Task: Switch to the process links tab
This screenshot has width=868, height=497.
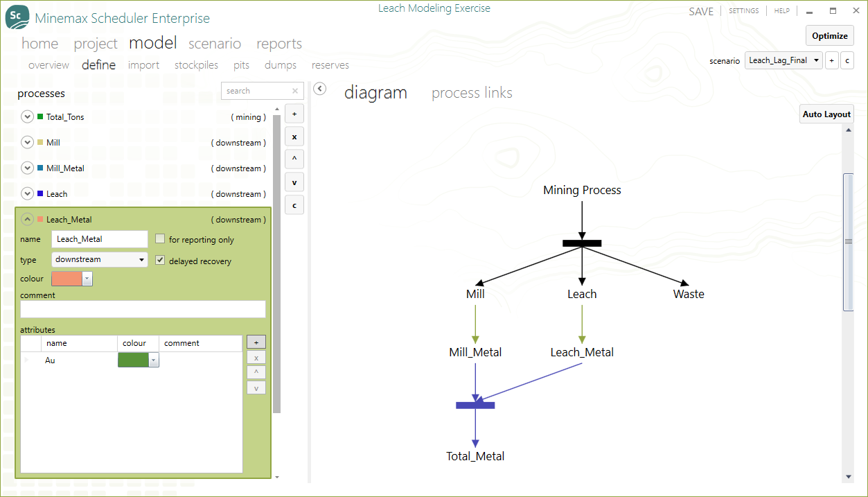Action: (472, 93)
